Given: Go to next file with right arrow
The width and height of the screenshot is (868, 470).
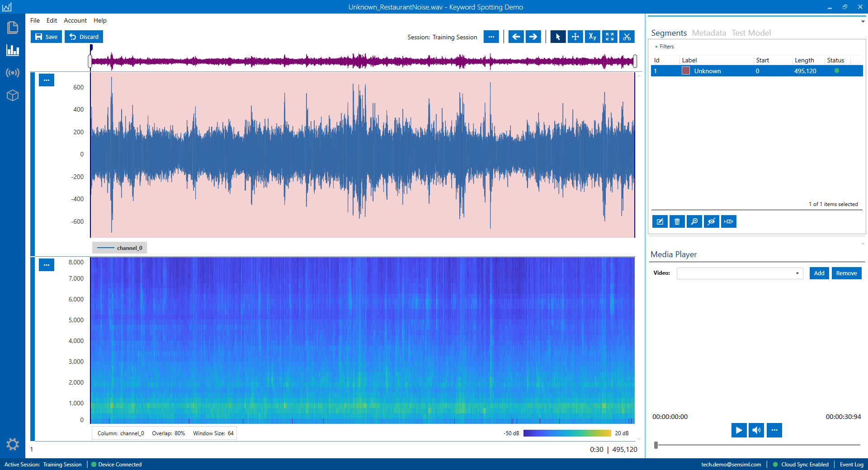Looking at the screenshot, I should pyautogui.click(x=533, y=37).
